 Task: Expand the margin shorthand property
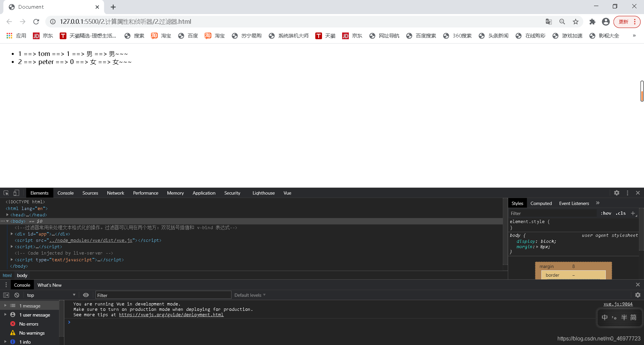coord(537,247)
